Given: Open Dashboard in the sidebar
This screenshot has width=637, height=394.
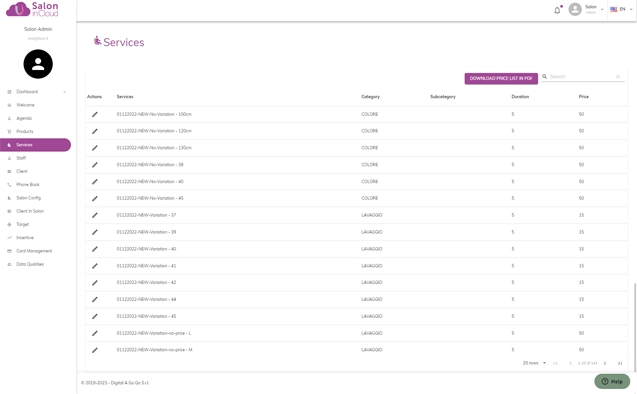Looking at the screenshot, I should (27, 92).
